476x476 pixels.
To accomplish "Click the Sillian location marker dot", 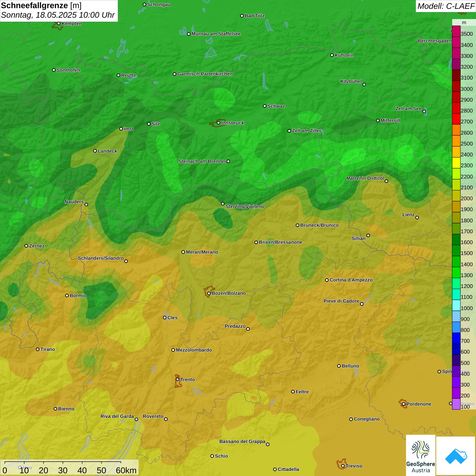I will pyautogui.click(x=368, y=235).
